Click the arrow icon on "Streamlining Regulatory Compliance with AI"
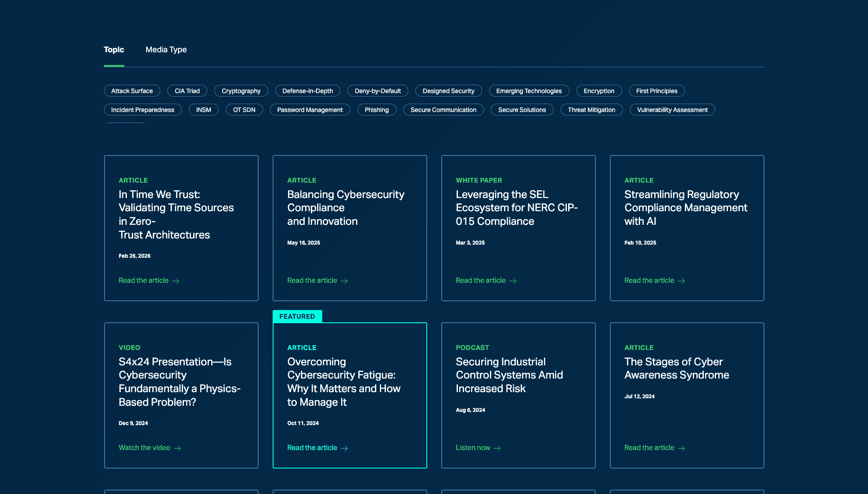 681,281
